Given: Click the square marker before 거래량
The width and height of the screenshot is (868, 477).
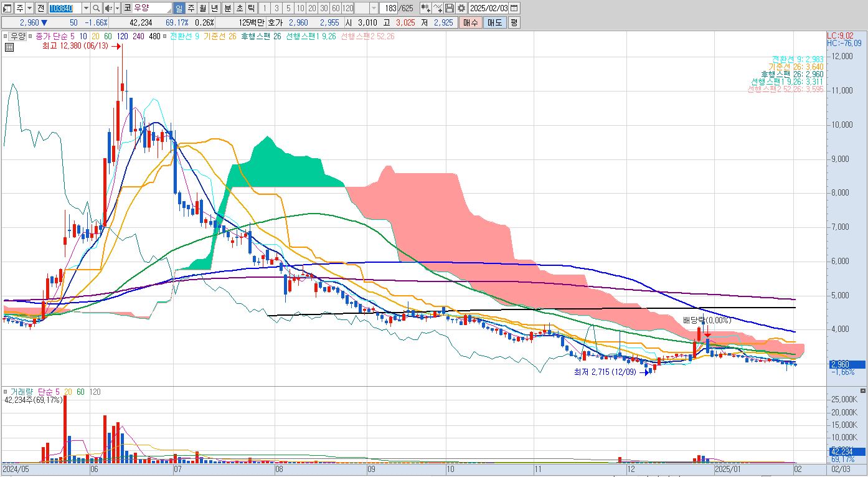Looking at the screenshot, I should pos(6,392).
